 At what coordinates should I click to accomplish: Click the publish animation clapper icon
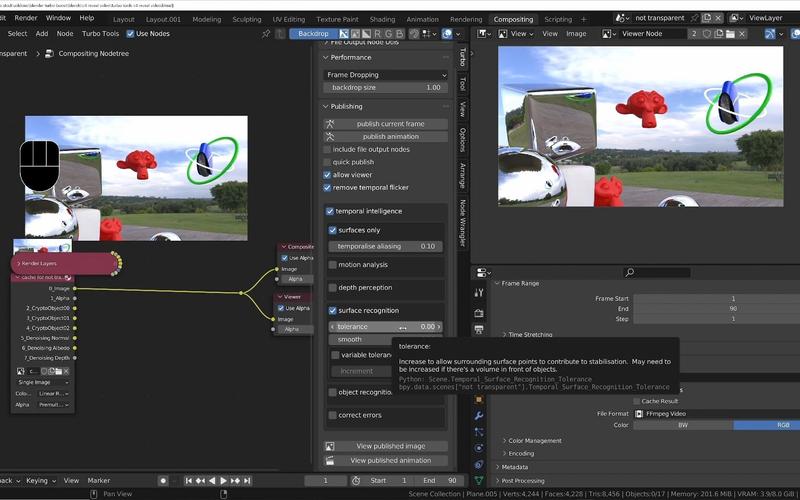(330, 136)
